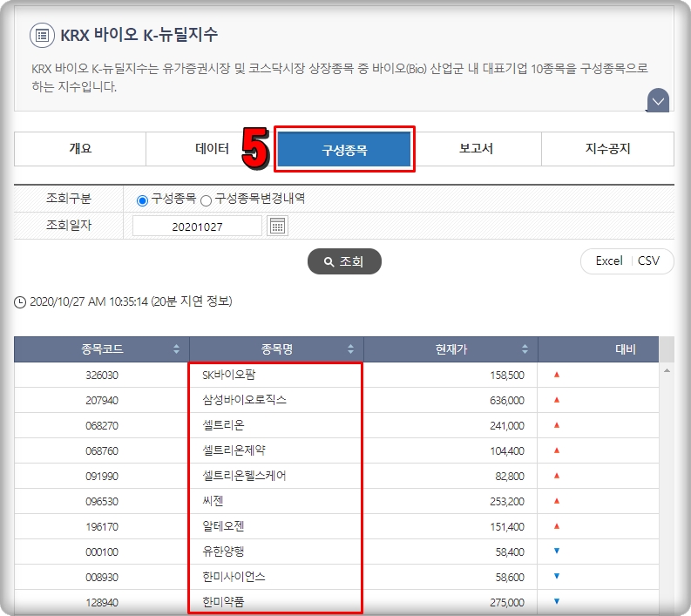Open the 보고서 tab
Viewport: 691px width, 616px height.
click(476, 148)
